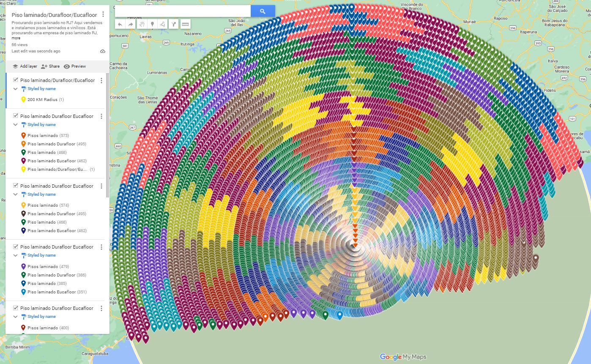
Task: Select the Draw a line tool
Action: 163,24
